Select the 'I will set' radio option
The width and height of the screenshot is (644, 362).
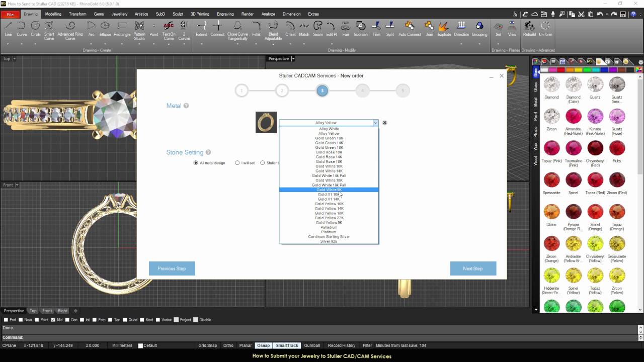237,163
